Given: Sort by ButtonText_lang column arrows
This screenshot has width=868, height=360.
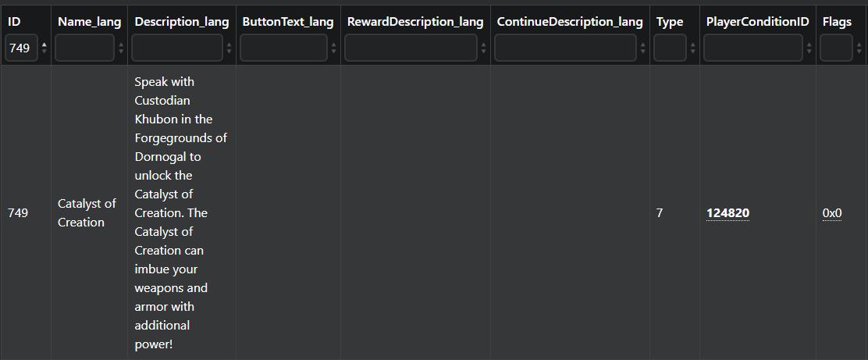Looking at the screenshot, I should 333,48.
